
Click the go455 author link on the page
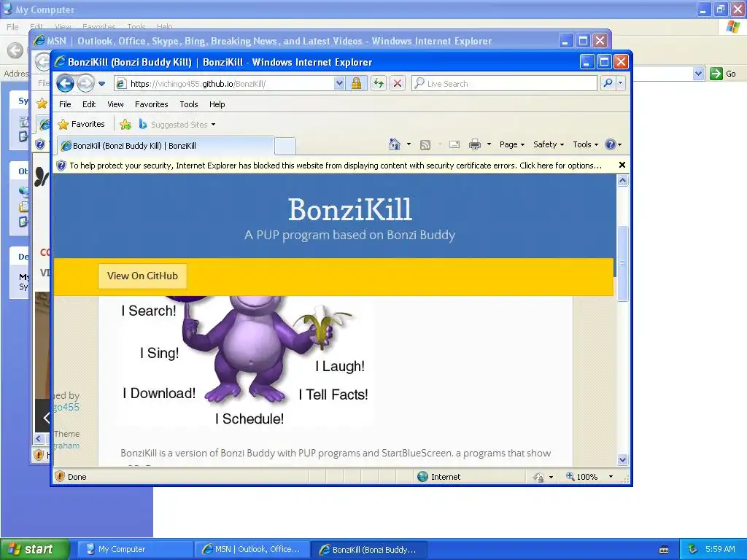pyautogui.click(x=66, y=407)
